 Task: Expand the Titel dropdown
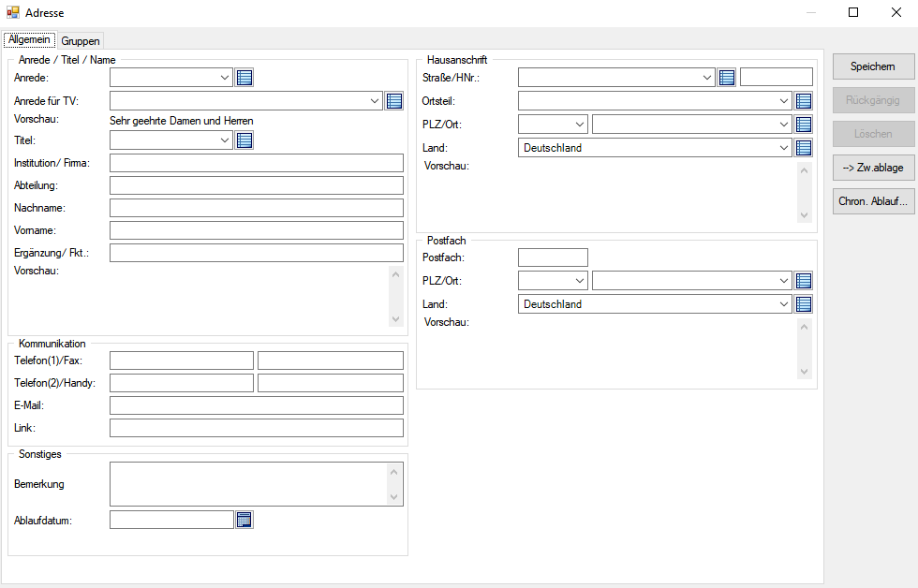point(225,140)
